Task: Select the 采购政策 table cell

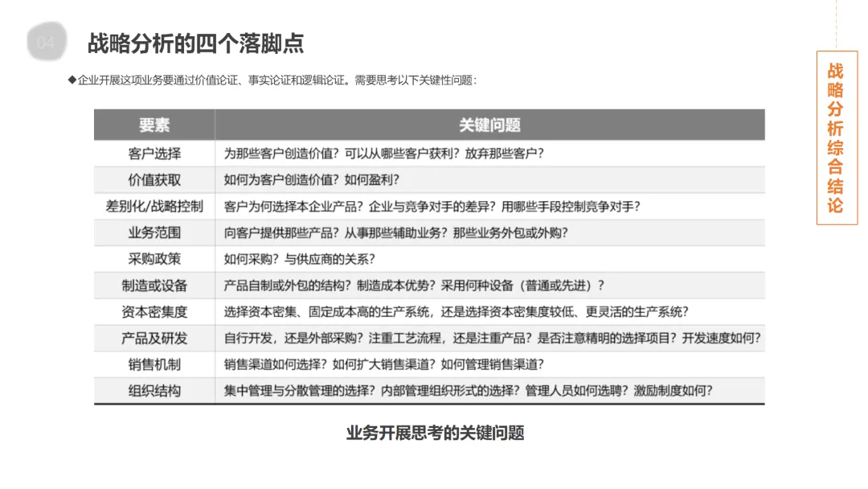Action: point(154,259)
